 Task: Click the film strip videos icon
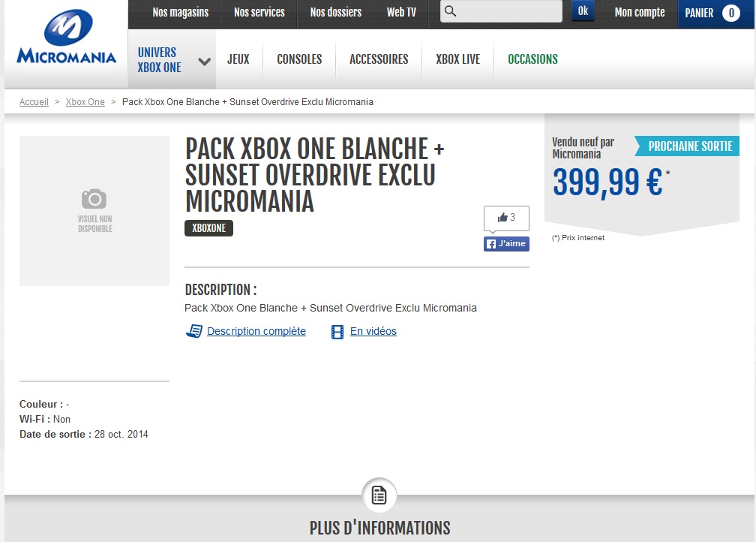tap(337, 332)
